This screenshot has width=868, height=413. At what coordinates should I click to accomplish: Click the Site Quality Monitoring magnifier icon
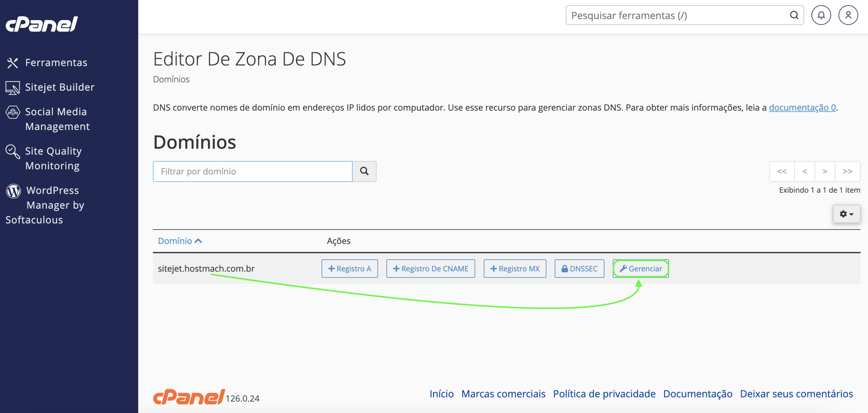pos(13,152)
